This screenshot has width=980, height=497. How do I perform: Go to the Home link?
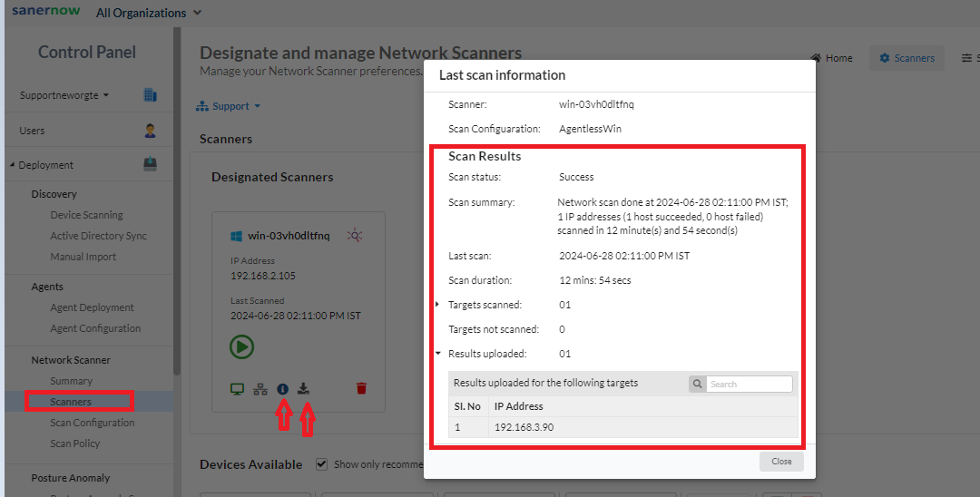coord(831,58)
